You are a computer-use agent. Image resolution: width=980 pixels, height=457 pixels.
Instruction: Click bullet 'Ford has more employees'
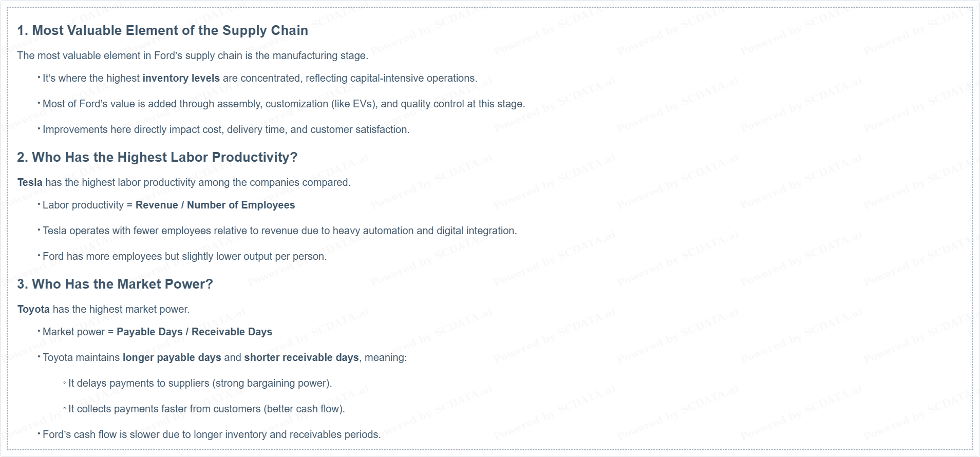(184, 256)
